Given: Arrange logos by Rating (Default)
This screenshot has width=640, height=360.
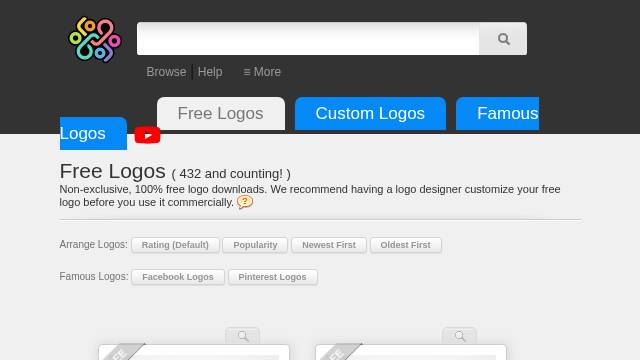Looking at the screenshot, I should 175,245.
